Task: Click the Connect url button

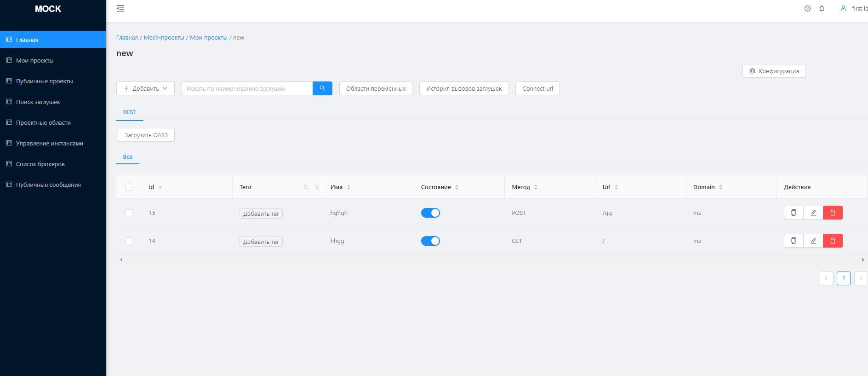Action: [x=537, y=88]
